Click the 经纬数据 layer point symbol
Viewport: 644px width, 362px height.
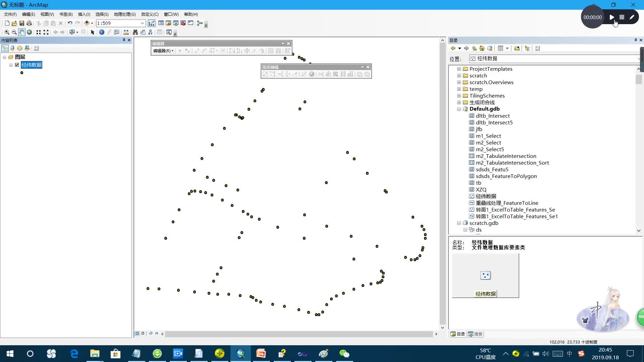(x=22, y=73)
